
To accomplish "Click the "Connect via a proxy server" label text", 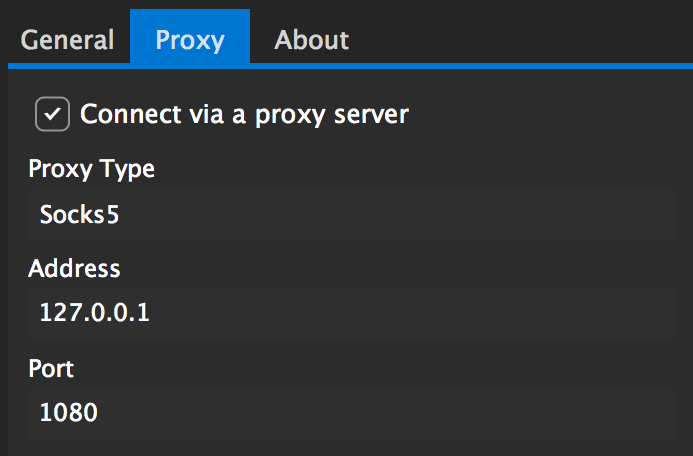I will 244,114.
